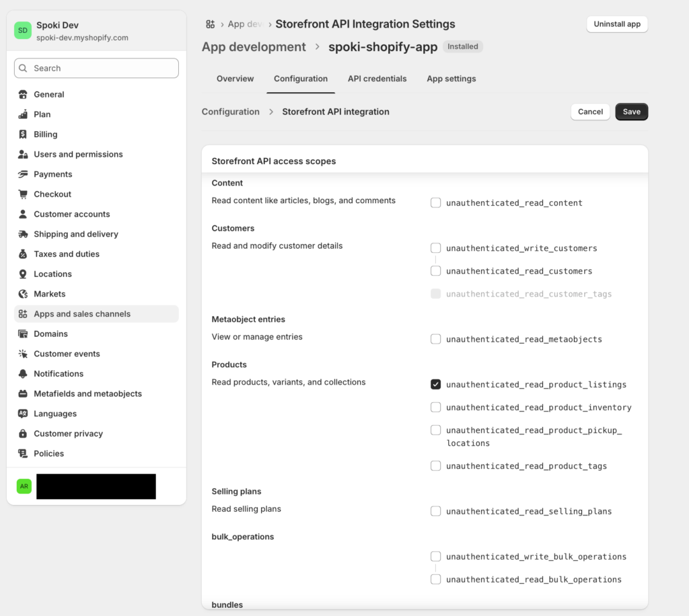Go back via Configuration breadcrumb link
The height and width of the screenshot is (616, 689).
230,112
